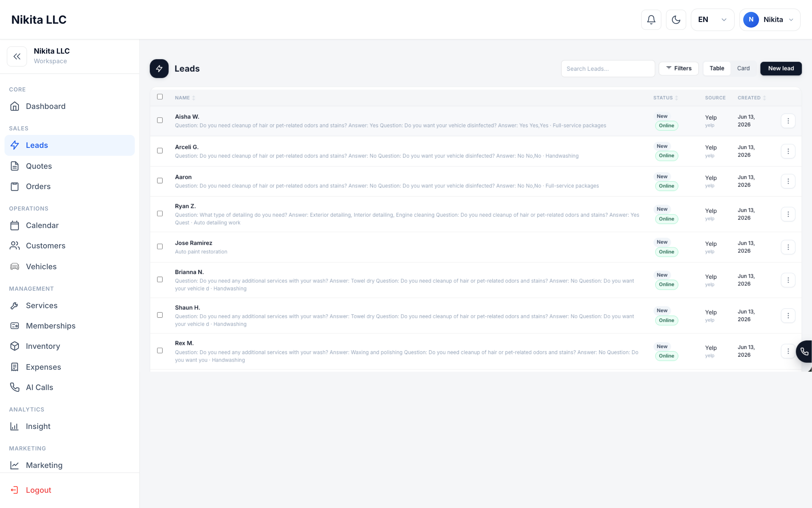Viewport: 812px width, 508px height.
Task: Click Online badge in Aisha W. row
Action: click(x=667, y=126)
